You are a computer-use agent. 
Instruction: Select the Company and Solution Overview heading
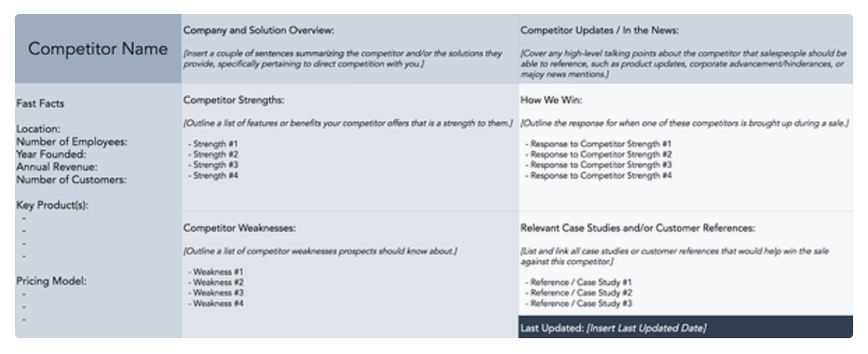pyautogui.click(x=259, y=31)
